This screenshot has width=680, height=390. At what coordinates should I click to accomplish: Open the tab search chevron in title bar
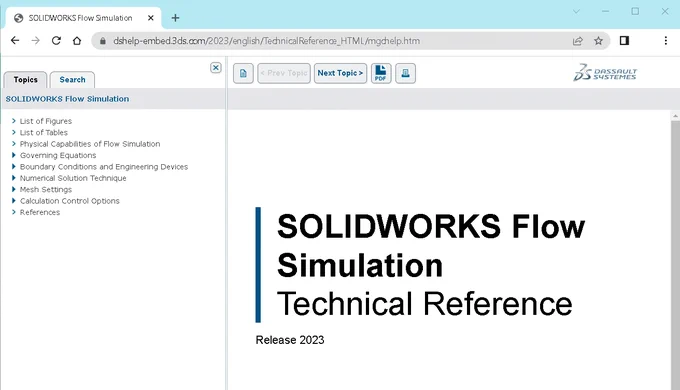tap(576, 11)
